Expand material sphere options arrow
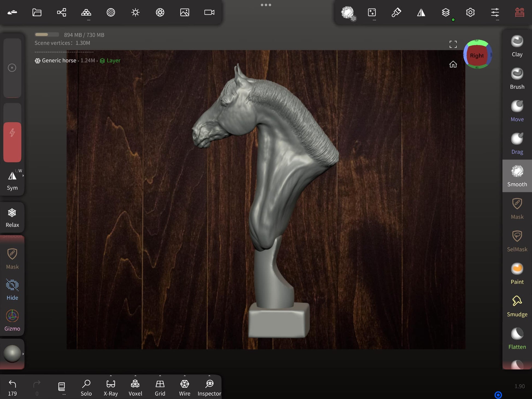 [x=23, y=354]
